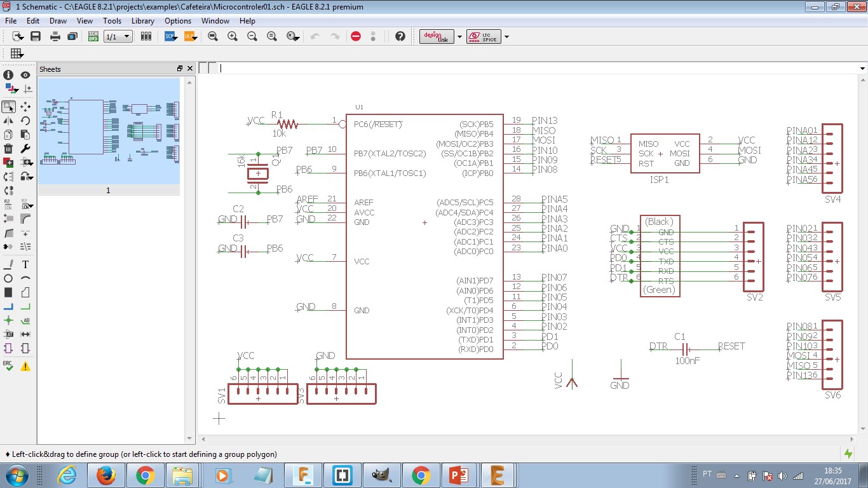This screenshot has height=488, width=868.
Task: Open the layer color settings icon
Action: pos(9,89)
